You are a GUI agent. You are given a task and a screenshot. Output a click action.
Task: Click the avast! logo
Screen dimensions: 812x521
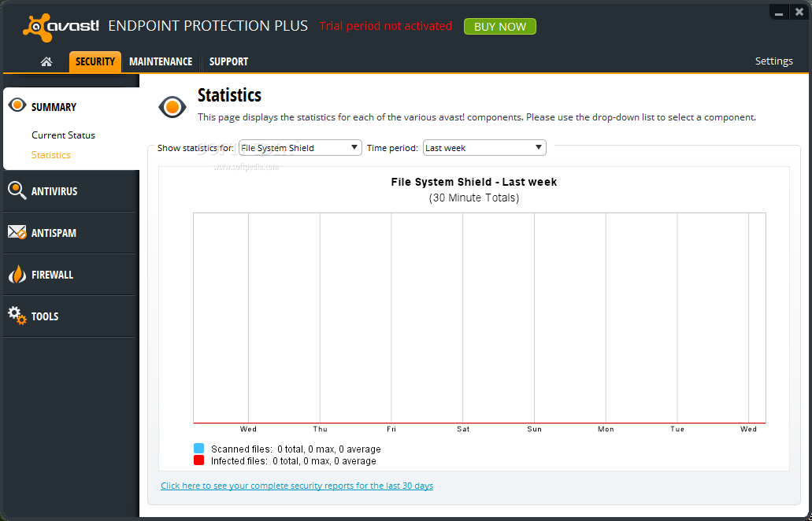pos(61,27)
